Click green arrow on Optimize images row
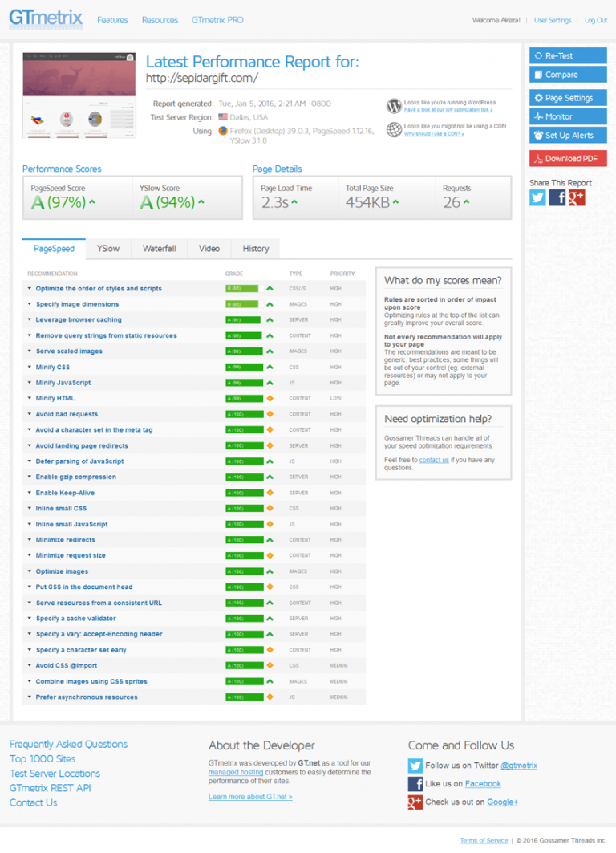 269,571
